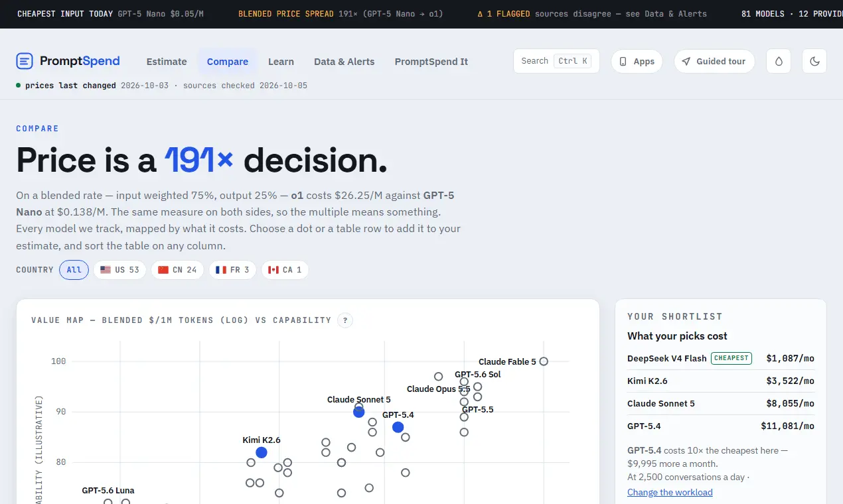Click the PromptSpend logo icon
Screen dimensions: 843x504
click(x=25, y=62)
